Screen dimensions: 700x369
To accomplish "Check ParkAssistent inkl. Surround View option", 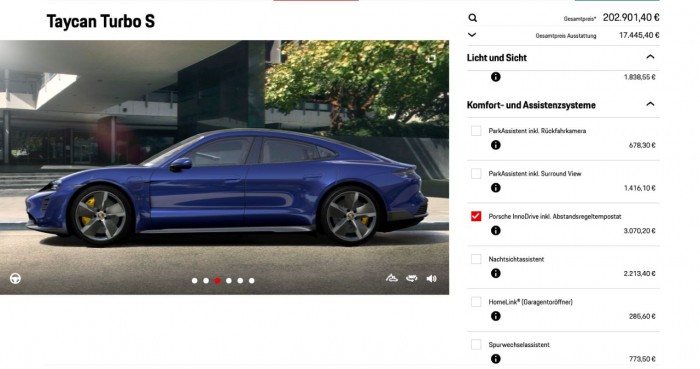I will (476, 174).
